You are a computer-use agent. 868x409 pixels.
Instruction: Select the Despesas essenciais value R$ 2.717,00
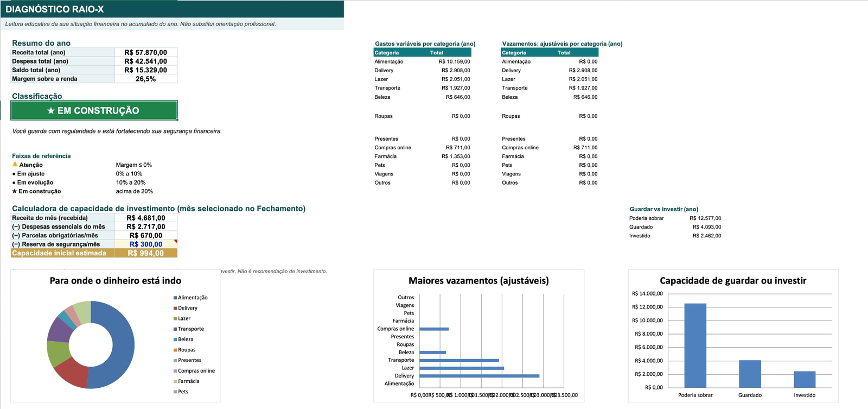(x=146, y=226)
